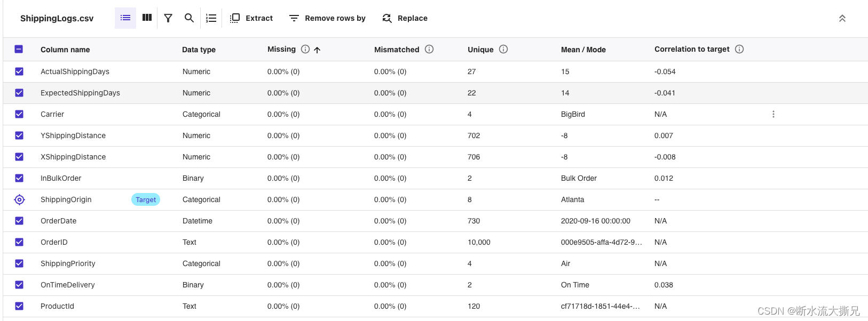Show info tooltip for Mismatched column
The width and height of the screenshot is (868, 321).
[x=429, y=49]
